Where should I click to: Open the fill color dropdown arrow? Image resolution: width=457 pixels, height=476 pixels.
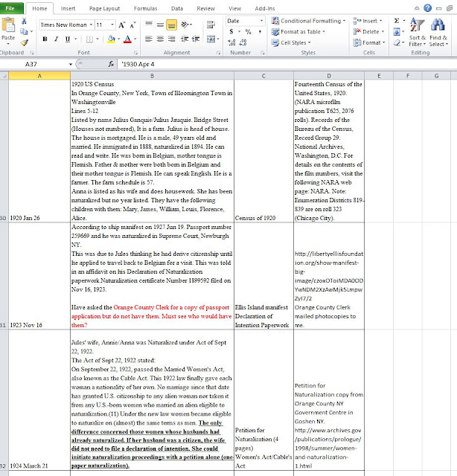tap(119, 39)
